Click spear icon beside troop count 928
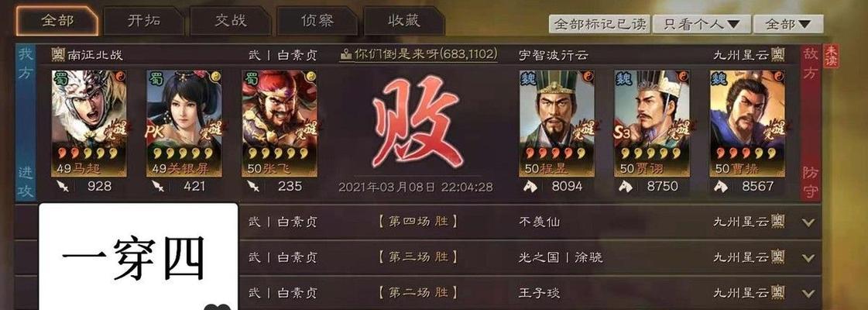868x310 pixels. click(x=63, y=187)
